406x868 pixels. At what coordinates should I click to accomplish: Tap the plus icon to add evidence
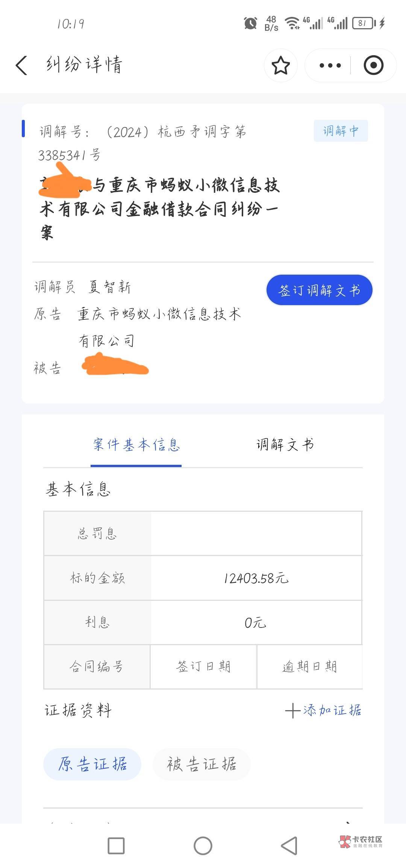pos(292,711)
